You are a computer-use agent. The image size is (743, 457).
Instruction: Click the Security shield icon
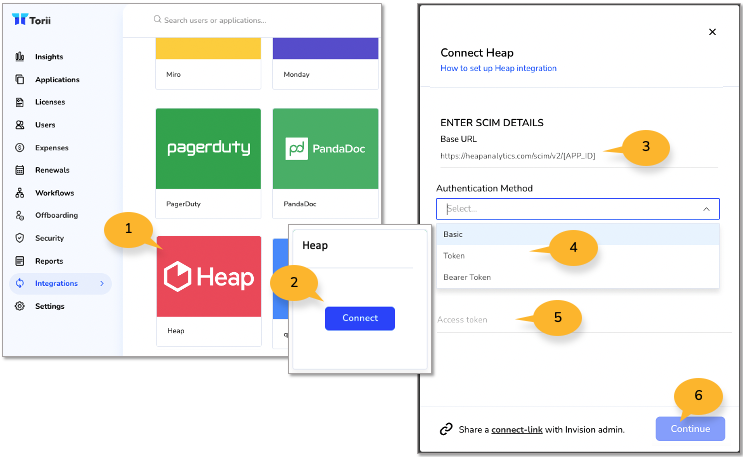click(x=19, y=238)
